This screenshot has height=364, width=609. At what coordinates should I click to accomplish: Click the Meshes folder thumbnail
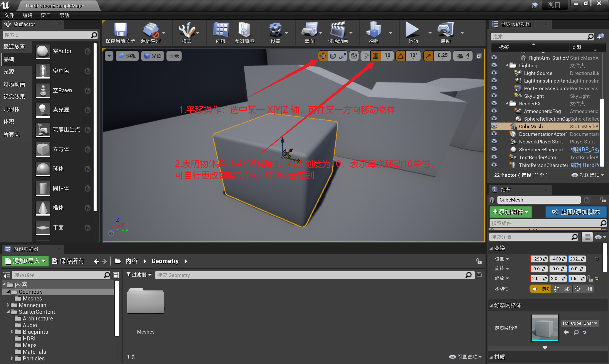click(x=145, y=301)
